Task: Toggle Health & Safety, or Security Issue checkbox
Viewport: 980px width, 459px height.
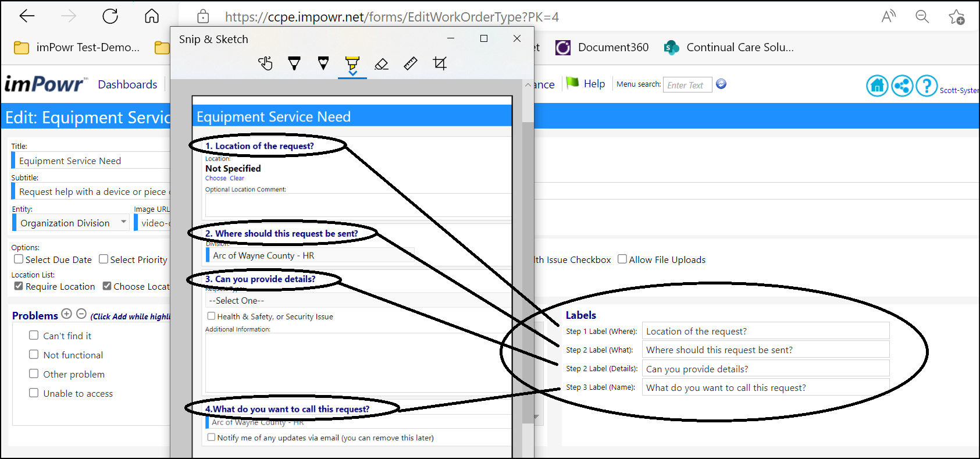Action: coord(211,316)
